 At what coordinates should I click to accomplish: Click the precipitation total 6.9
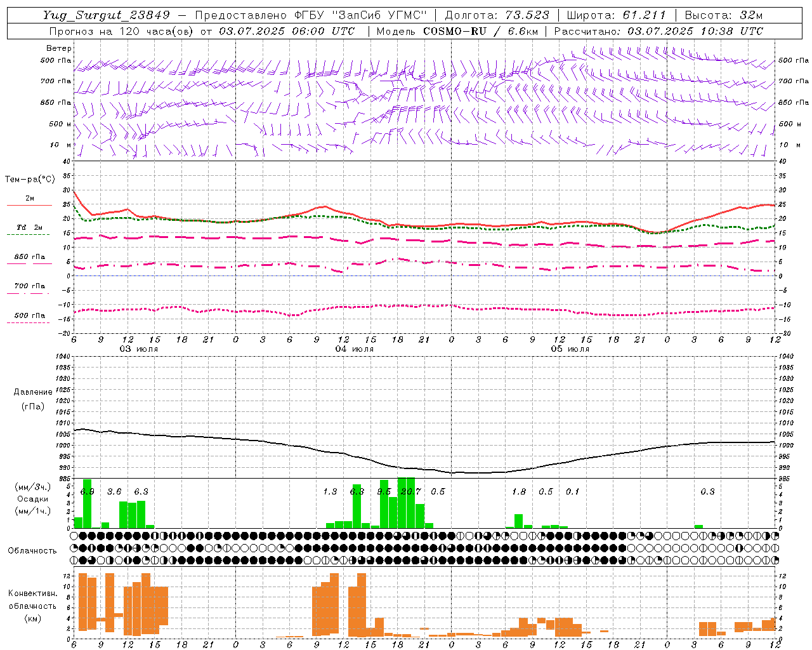click(x=87, y=491)
